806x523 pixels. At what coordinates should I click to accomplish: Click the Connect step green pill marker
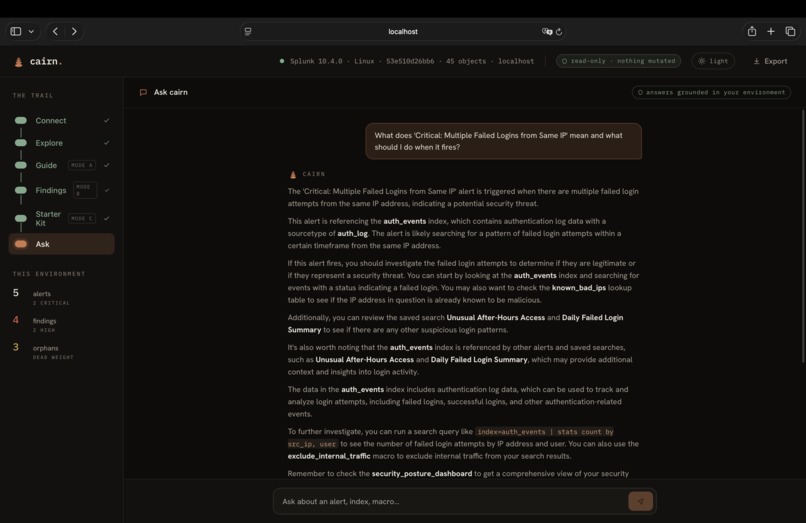(x=21, y=120)
